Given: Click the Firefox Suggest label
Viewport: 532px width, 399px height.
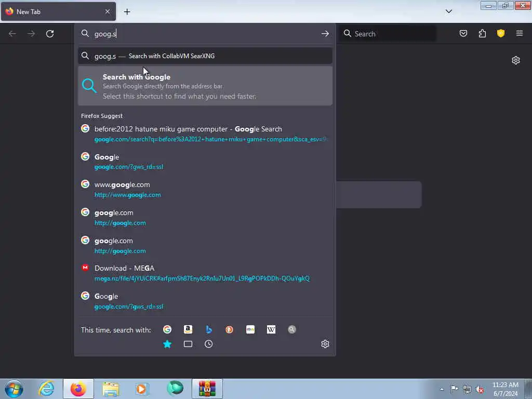Looking at the screenshot, I should 102,116.
